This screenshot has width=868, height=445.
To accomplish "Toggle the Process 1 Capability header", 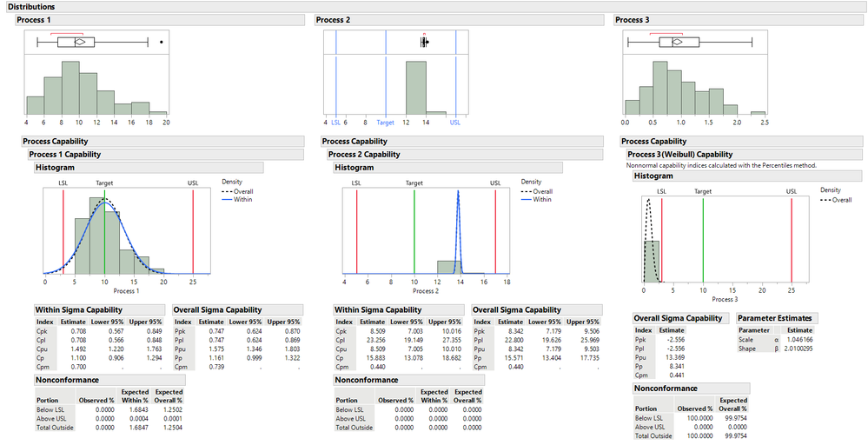I will 165,155.
